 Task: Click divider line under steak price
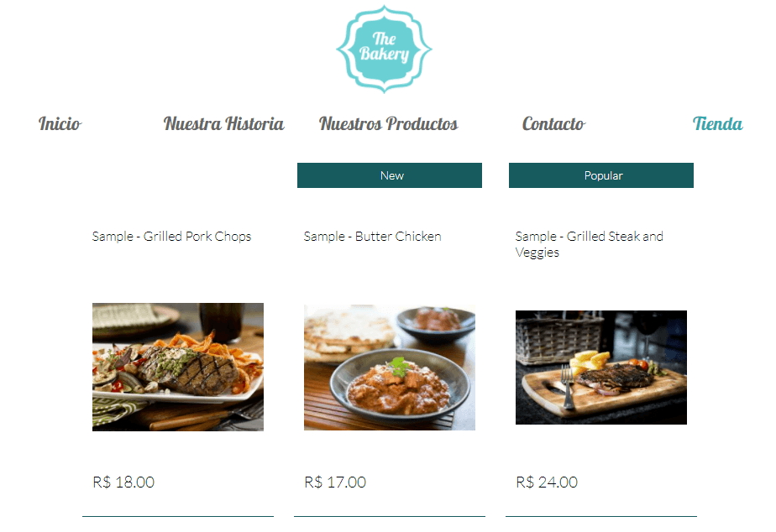[601, 517]
